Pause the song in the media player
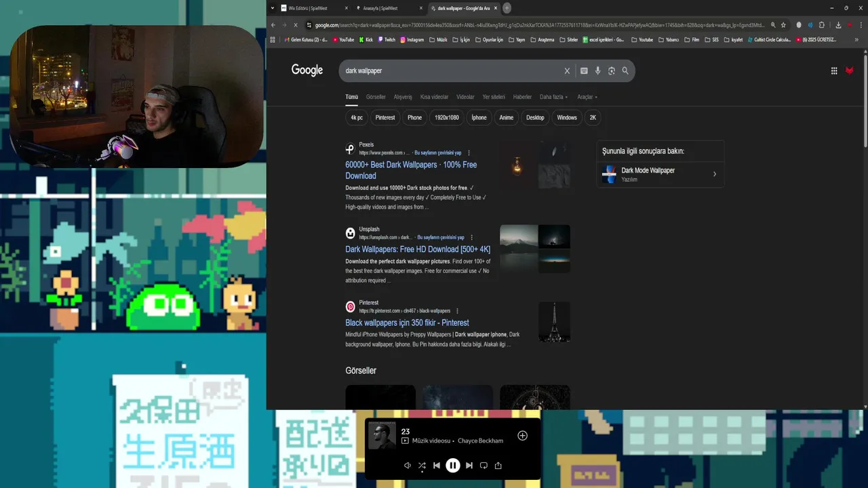This screenshot has height=488, width=868. [x=453, y=466]
